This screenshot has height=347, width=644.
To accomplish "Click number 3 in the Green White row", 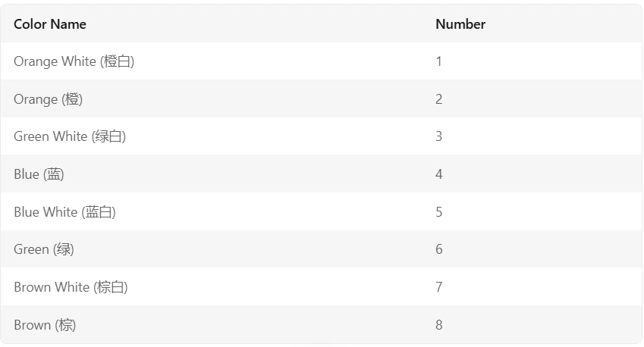I will click(x=438, y=136).
